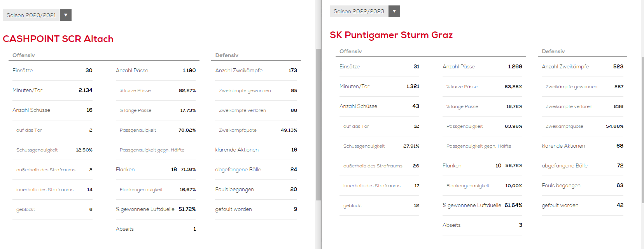Select the Anzahl Pässe value 1.268
644x249 pixels.
coord(515,66)
